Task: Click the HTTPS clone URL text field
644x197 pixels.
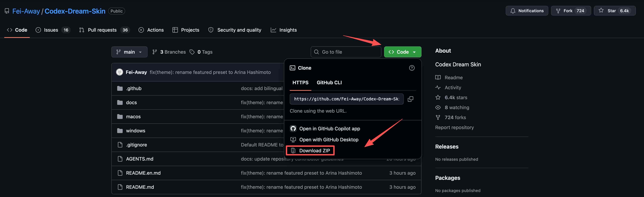Action: [347, 99]
